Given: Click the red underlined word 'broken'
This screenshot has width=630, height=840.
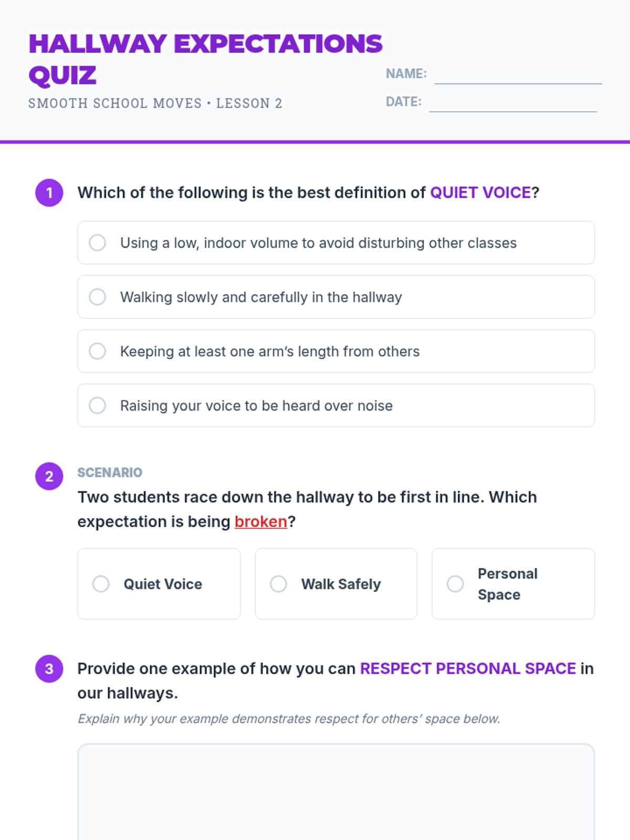Looking at the screenshot, I should (261, 522).
